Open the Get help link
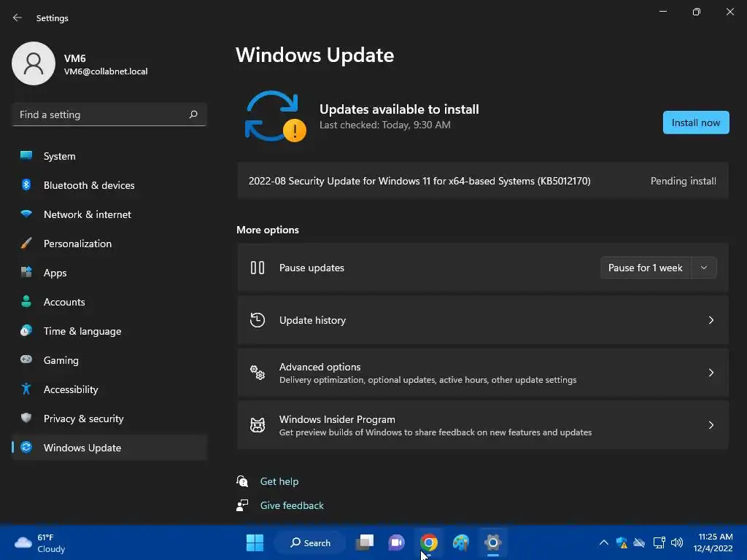Image resolution: width=747 pixels, height=560 pixels. coord(279,481)
